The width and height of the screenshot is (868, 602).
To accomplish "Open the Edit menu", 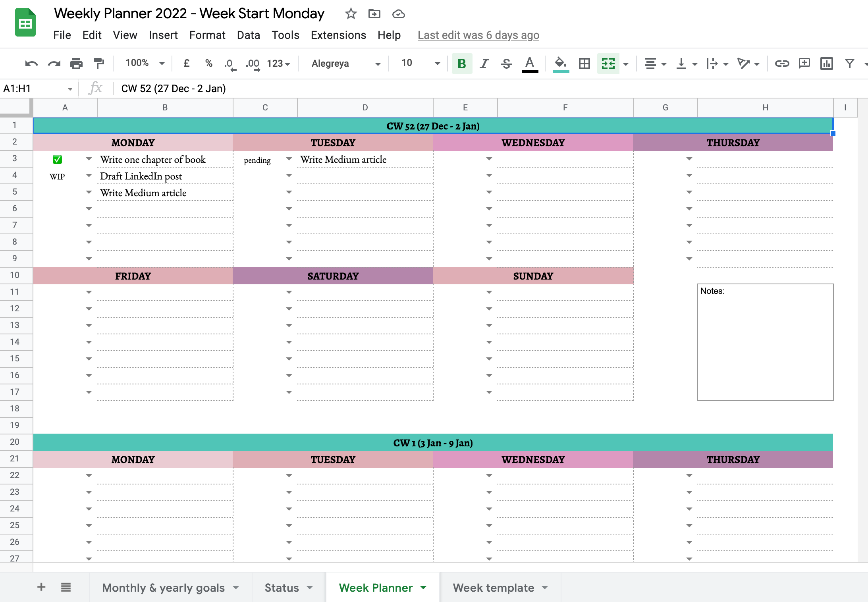I will point(92,35).
